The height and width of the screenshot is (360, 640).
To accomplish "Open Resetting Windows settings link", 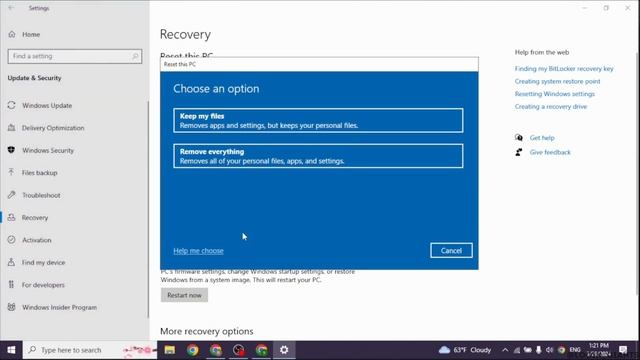I will 554,94.
